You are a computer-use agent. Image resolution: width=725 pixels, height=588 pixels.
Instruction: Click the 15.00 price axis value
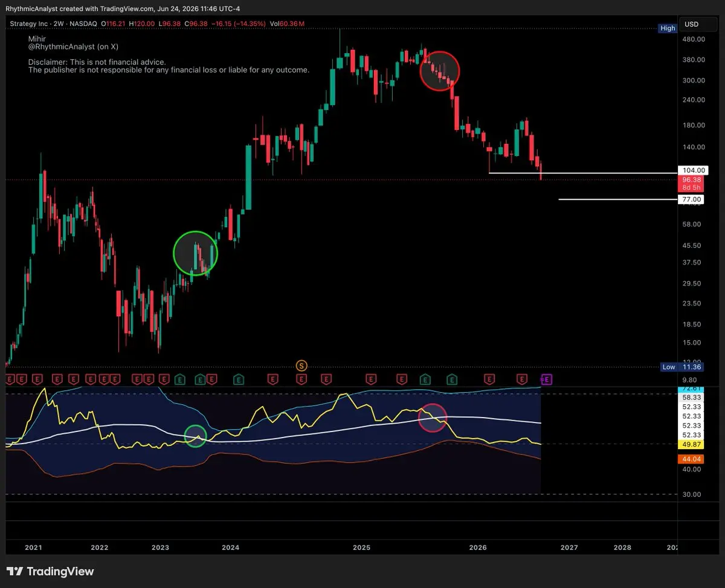coord(693,343)
